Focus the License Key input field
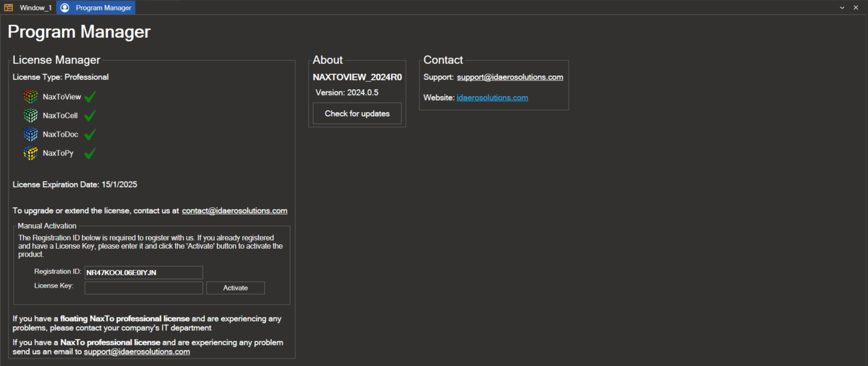This screenshot has height=366, width=868. [x=144, y=288]
